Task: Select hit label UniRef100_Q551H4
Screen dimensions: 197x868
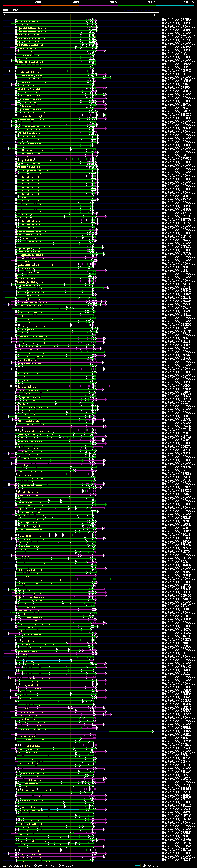Action: (177, 287)
